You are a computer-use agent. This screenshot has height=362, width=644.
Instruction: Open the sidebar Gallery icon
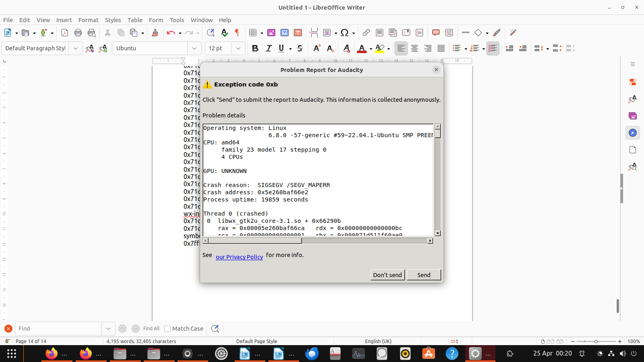(x=633, y=116)
